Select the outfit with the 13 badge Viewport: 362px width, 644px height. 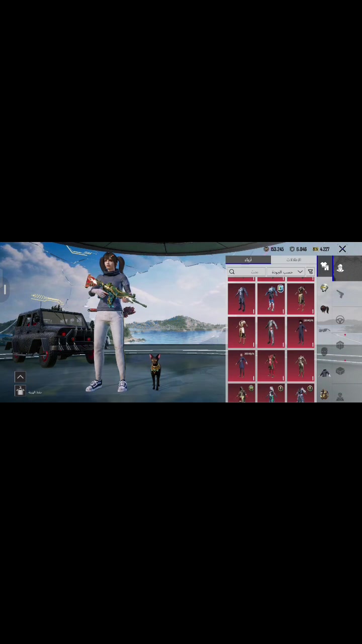[x=271, y=299]
